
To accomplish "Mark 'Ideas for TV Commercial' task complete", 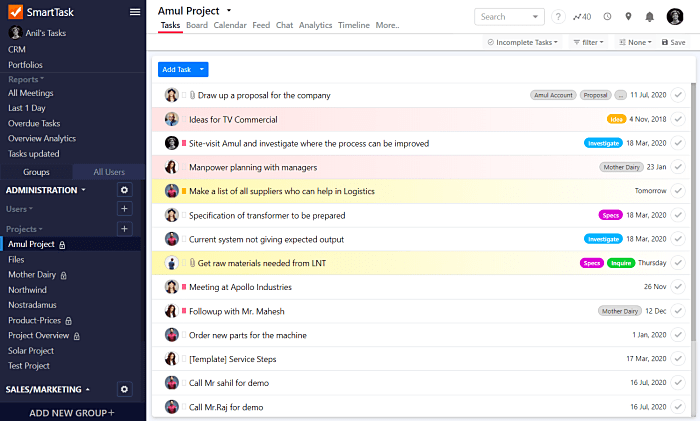I will (x=678, y=119).
